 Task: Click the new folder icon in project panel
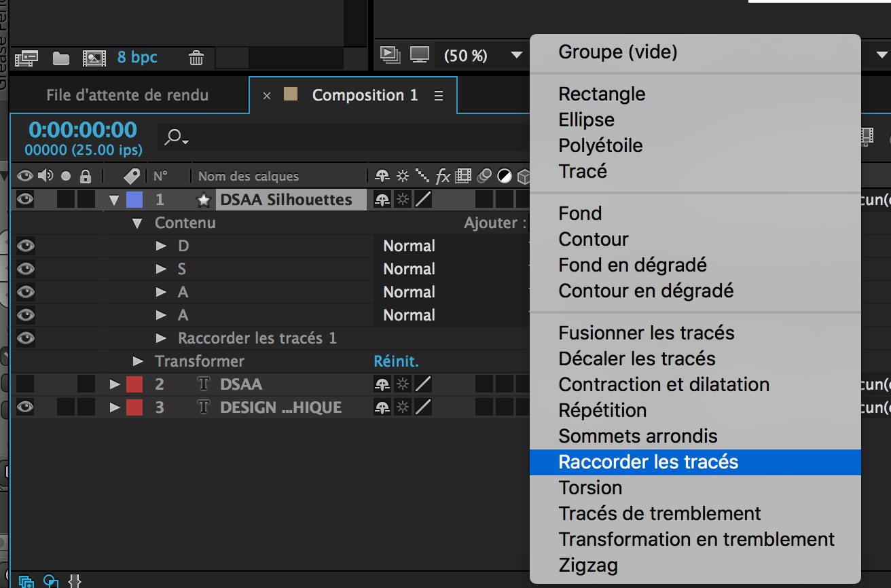click(61, 58)
